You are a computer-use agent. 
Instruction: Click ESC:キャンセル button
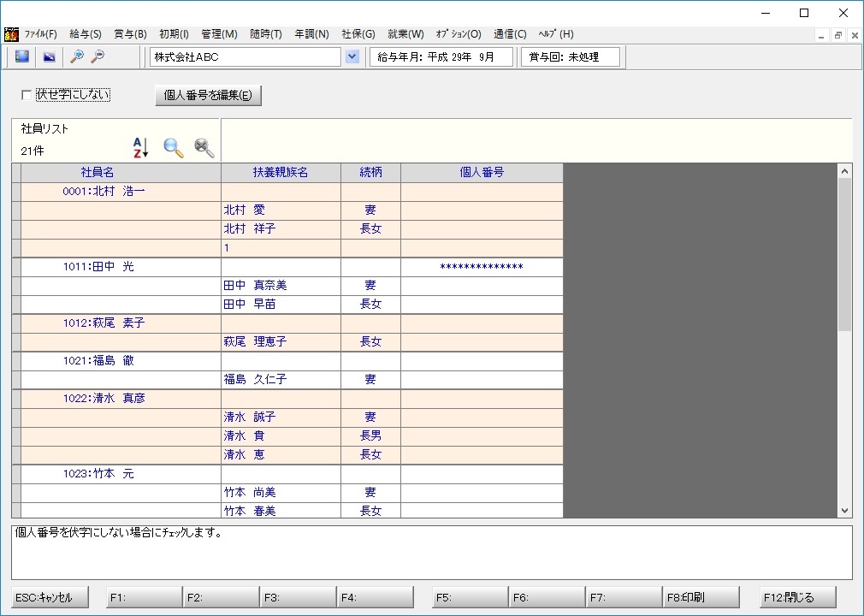point(50,597)
